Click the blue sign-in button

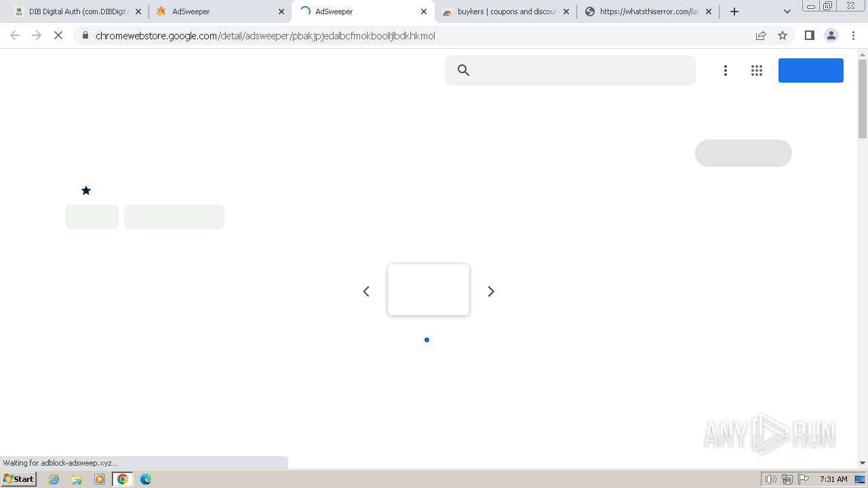tap(811, 70)
